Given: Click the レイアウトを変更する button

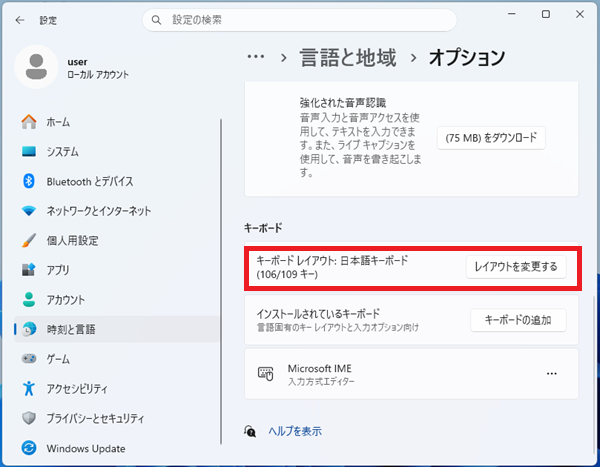Looking at the screenshot, I should (517, 266).
